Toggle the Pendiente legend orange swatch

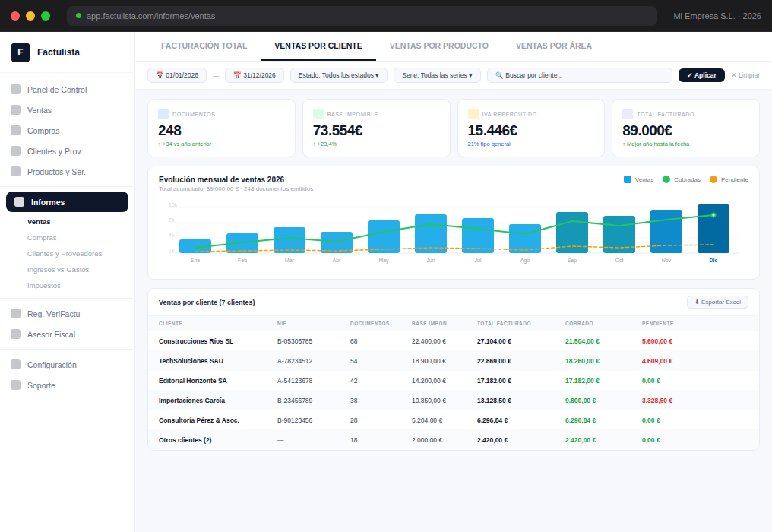click(x=713, y=179)
